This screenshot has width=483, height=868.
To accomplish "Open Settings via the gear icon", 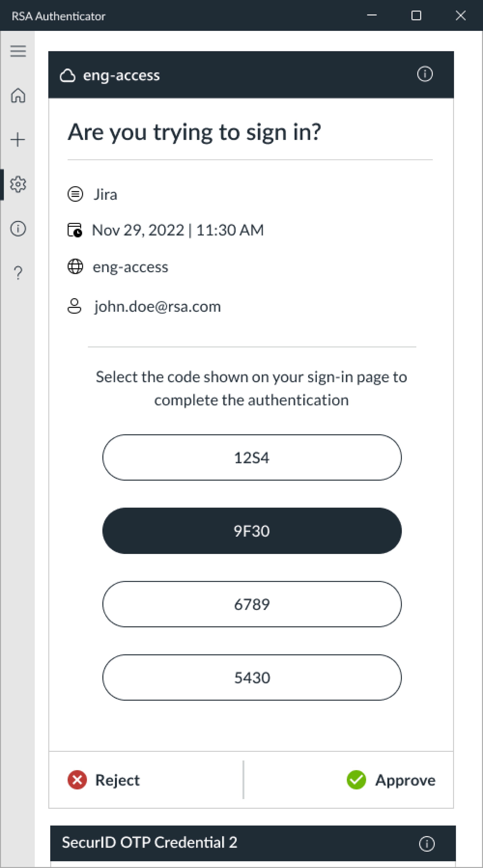I will tap(18, 184).
